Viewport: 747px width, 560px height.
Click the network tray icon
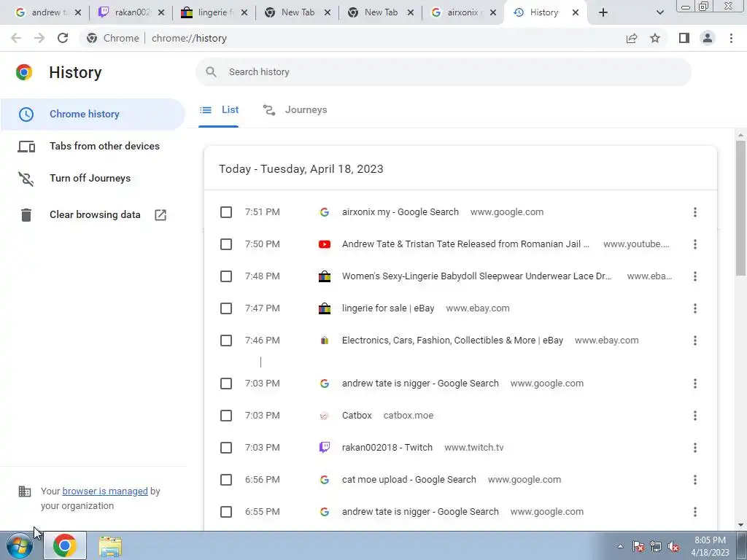point(656,546)
